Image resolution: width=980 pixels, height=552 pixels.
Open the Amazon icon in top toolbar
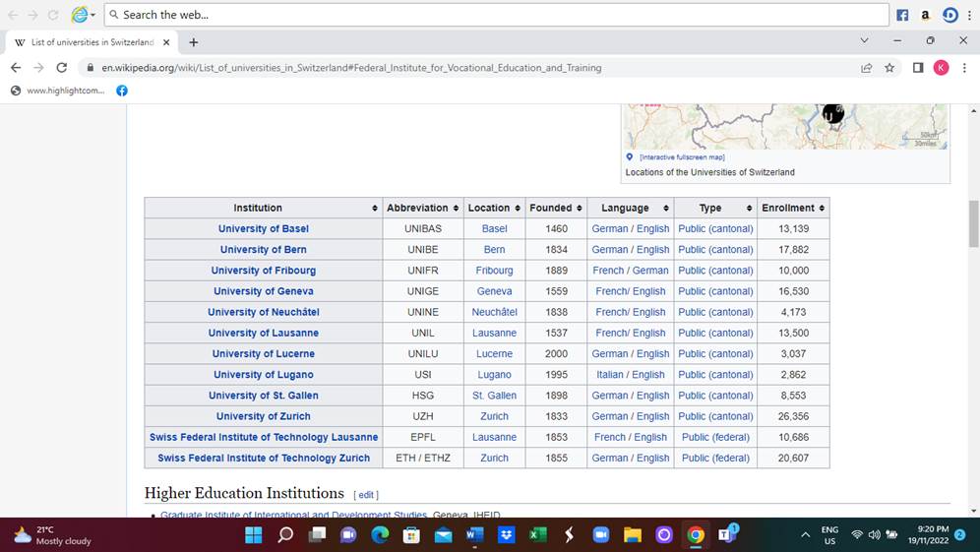point(925,15)
